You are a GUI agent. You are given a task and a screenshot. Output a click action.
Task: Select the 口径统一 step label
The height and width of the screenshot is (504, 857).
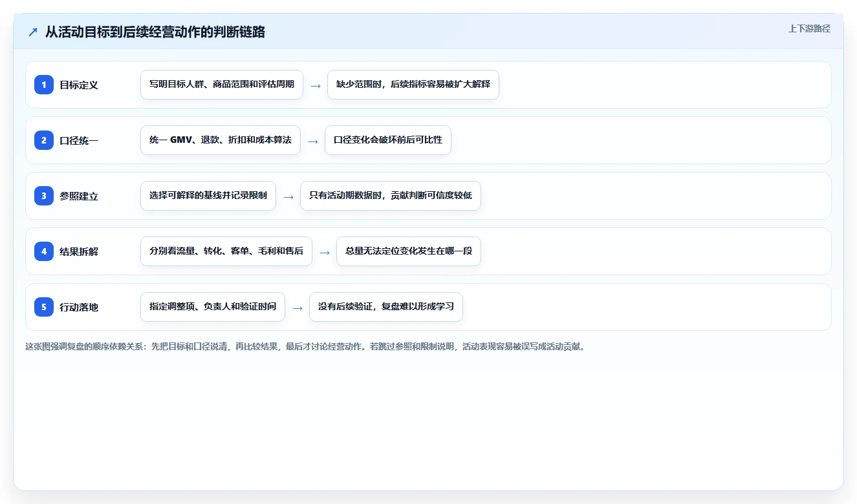[x=79, y=140]
